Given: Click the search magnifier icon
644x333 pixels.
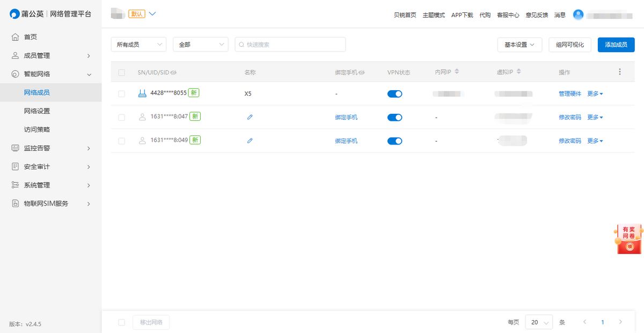Looking at the screenshot, I should (x=241, y=45).
